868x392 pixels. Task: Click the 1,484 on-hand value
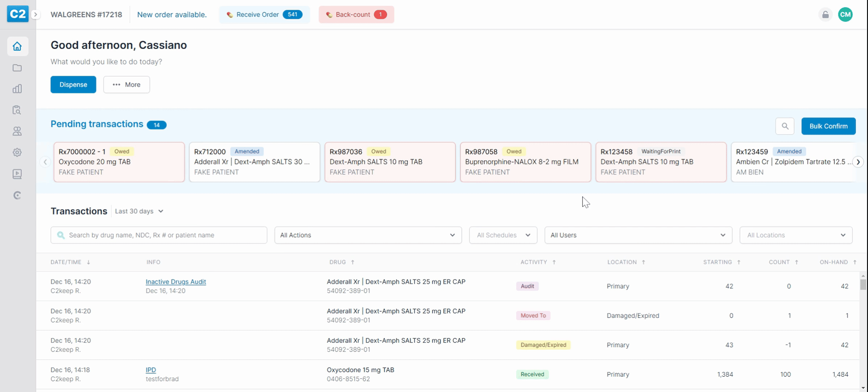point(840,374)
